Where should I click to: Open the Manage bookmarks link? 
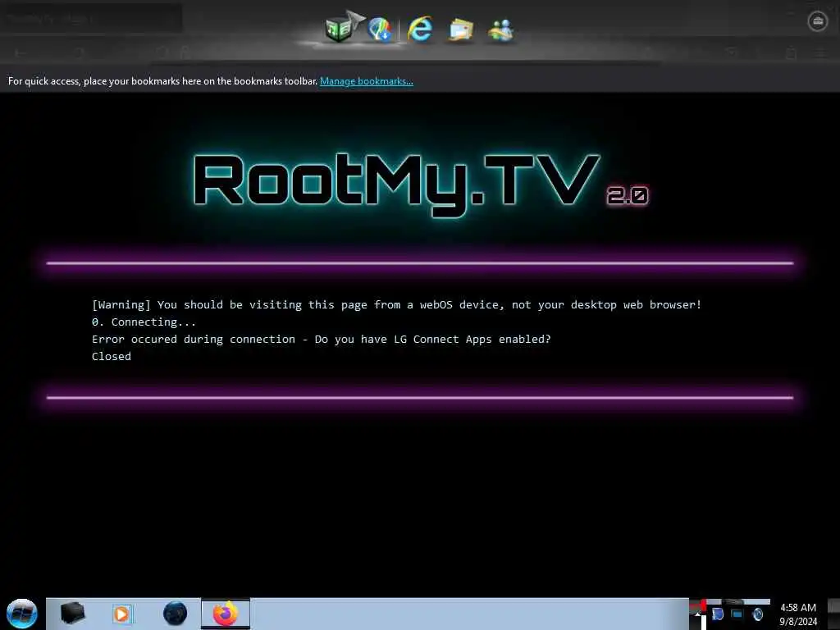367,81
